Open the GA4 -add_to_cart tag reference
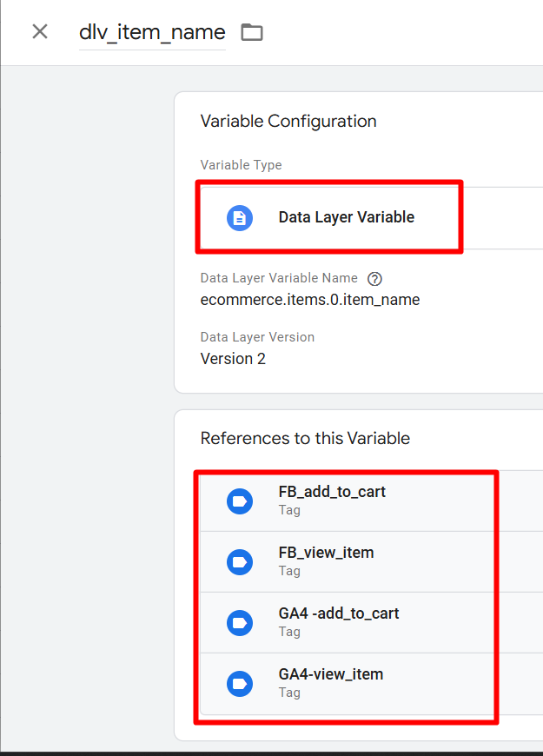The height and width of the screenshot is (756, 543). click(339, 613)
